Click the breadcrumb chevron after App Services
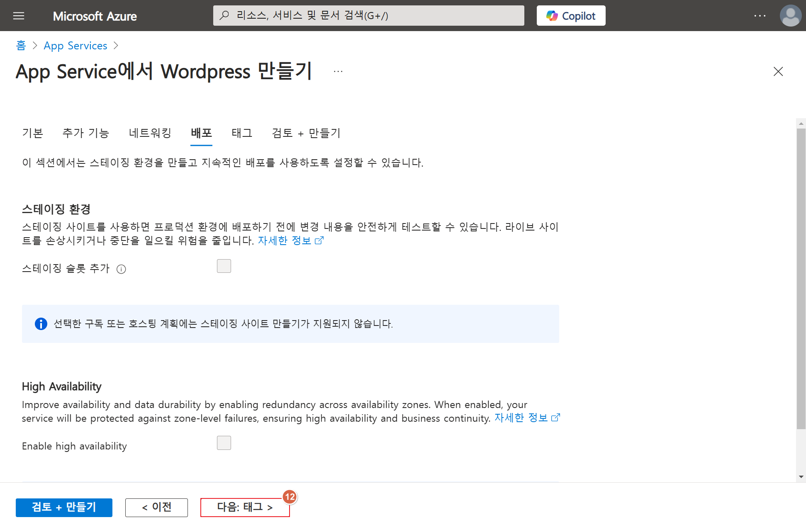806x532 pixels. pos(116,46)
